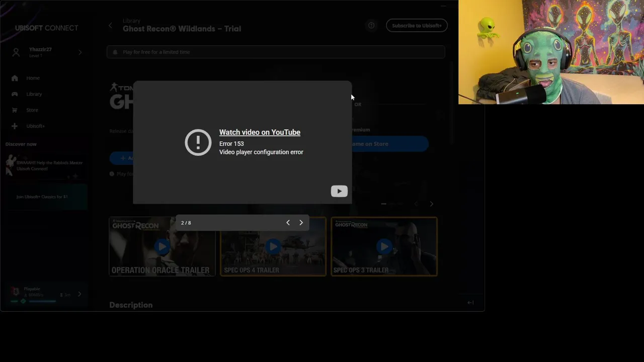Image resolution: width=644 pixels, height=362 pixels.
Task: Go to previous media item in lightbox
Action: (288, 223)
